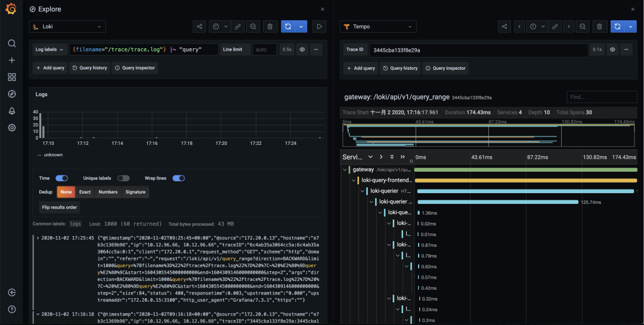
Task: Open run query interval dropdown in Loki pane
Action: (301, 26)
